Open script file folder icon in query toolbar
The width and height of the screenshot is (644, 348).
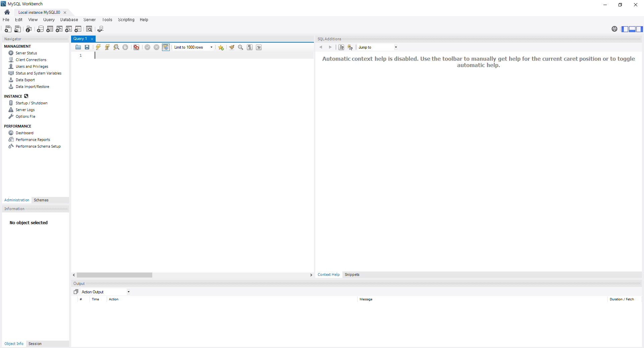click(x=78, y=47)
